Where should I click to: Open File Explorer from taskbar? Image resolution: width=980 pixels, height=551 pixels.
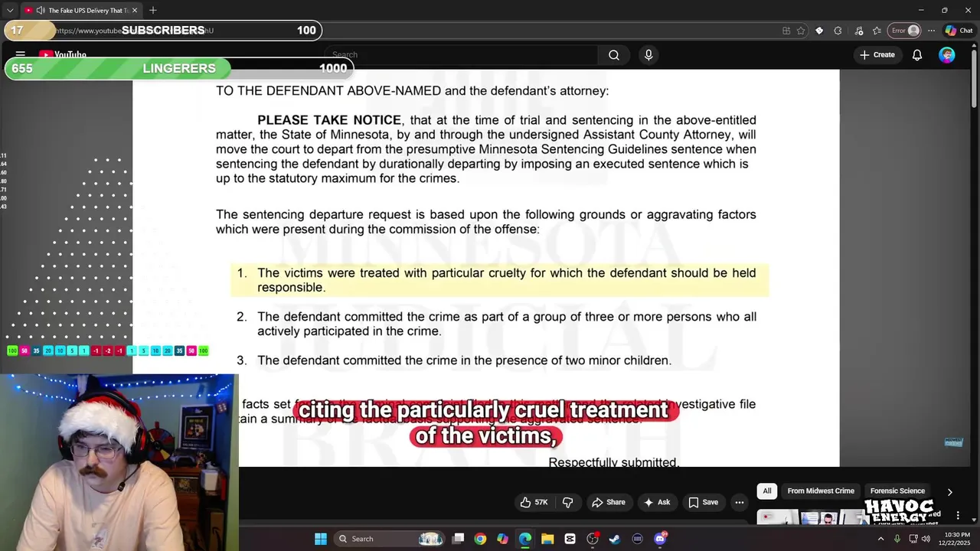click(x=547, y=539)
